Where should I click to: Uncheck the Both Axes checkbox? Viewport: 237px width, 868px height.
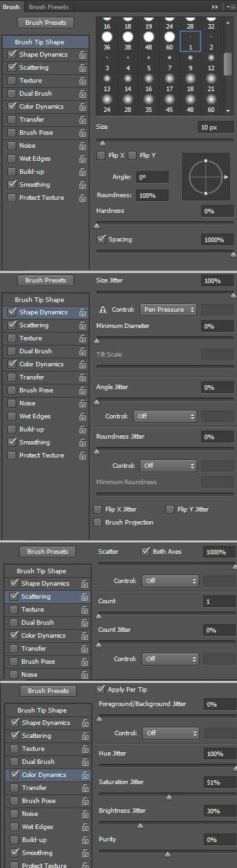click(x=146, y=552)
